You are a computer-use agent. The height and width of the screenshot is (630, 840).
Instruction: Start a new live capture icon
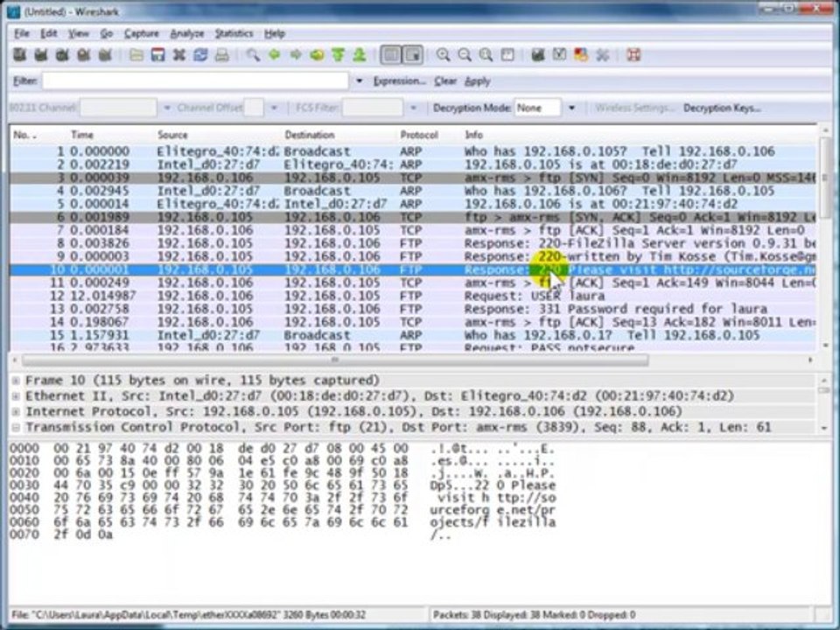[x=62, y=54]
